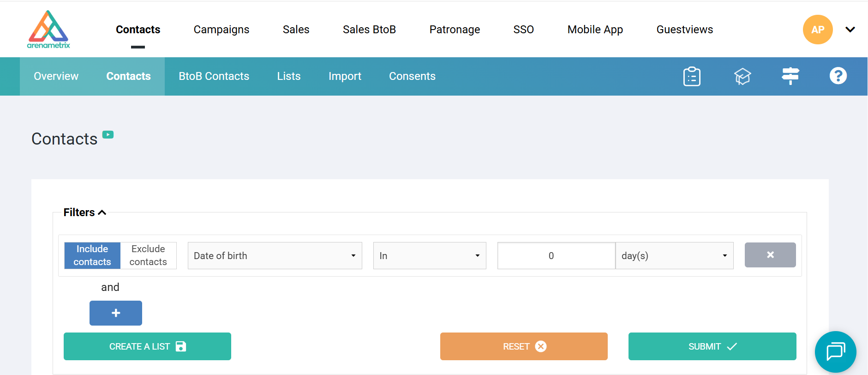Image resolution: width=868 pixels, height=375 pixels.
Task: Select Exclude contacts option
Action: [148, 255]
